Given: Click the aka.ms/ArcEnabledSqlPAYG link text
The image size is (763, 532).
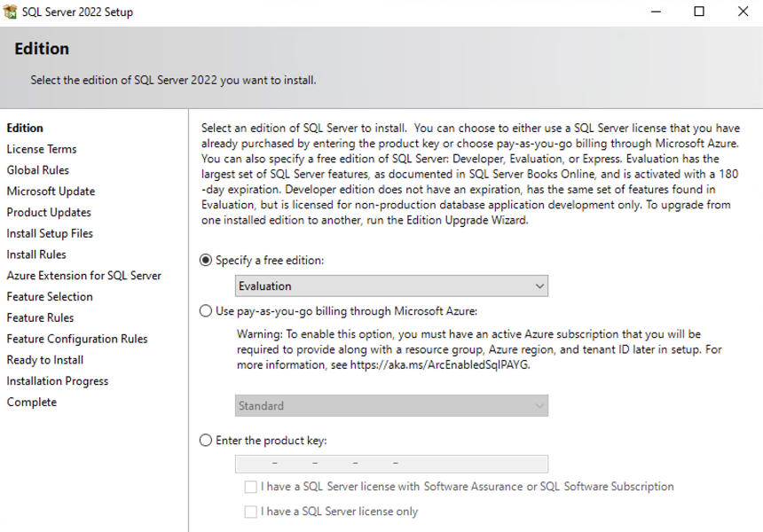Looking at the screenshot, I should click(x=439, y=364).
